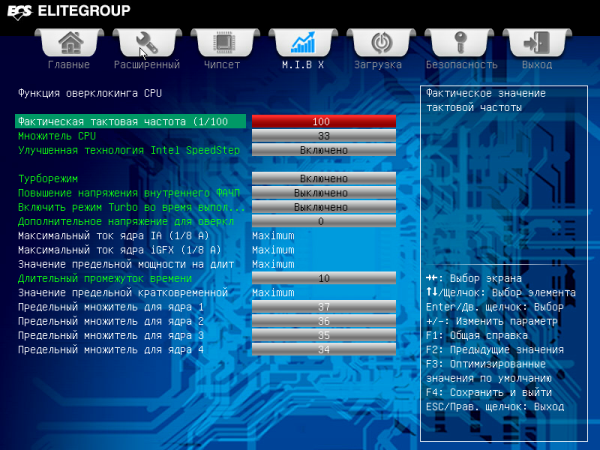Viewport: 600px width, 450px height.
Task: Open the Главные home icon
Action: [69, 42]
